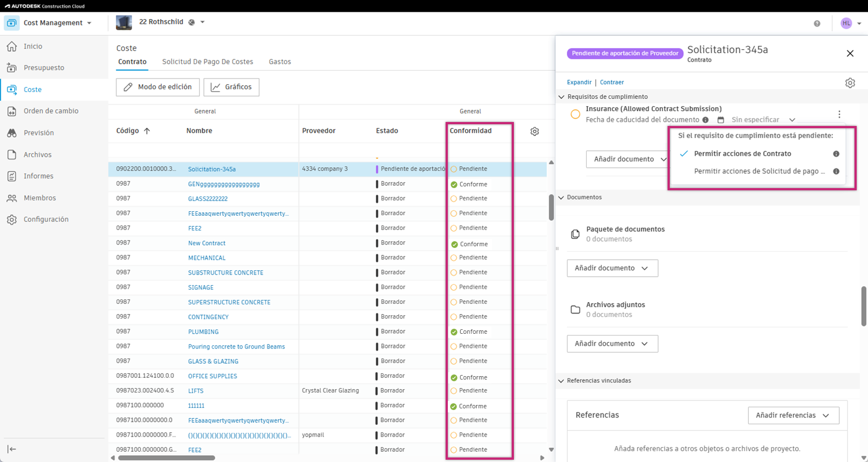Open the details panel settings gear

pos(850,83)
